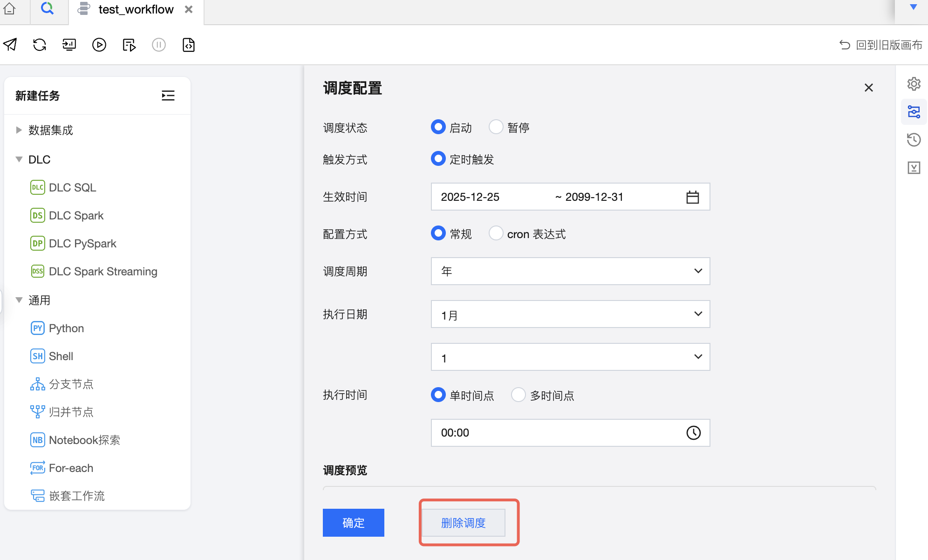Viewport: 928px width, 560px height.
Task: Open the history clock icon on right sidebar
Action: [914, 140]
